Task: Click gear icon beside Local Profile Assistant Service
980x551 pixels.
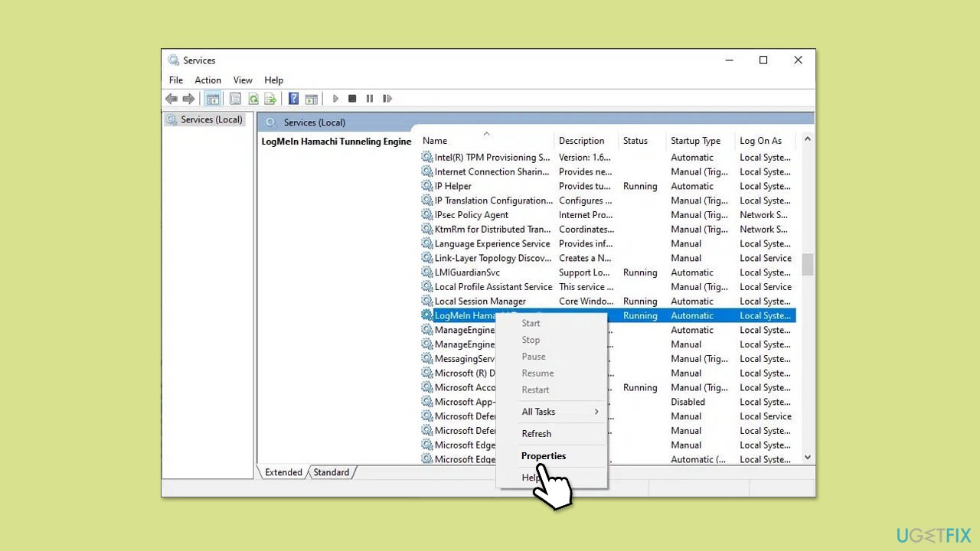Action: (x=427, y=287)
